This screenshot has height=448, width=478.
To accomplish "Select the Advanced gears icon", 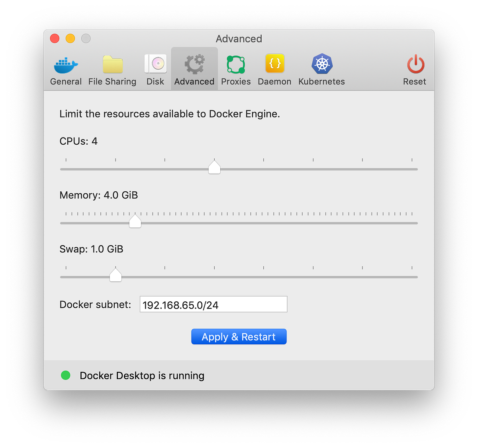I will 194,63.
